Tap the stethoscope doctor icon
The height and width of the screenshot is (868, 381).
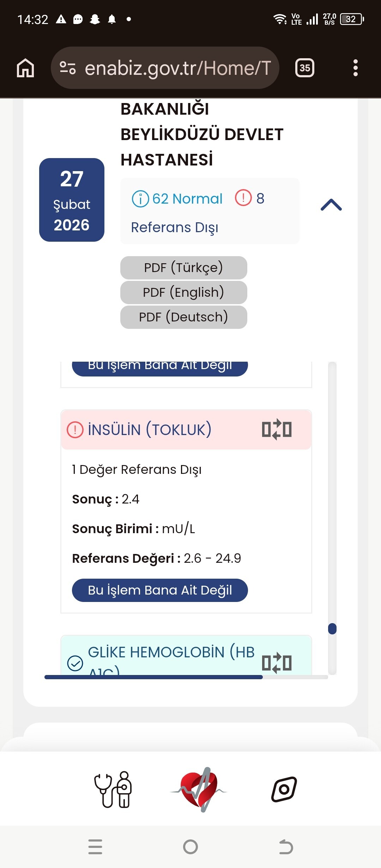click(x=113, y=790)
